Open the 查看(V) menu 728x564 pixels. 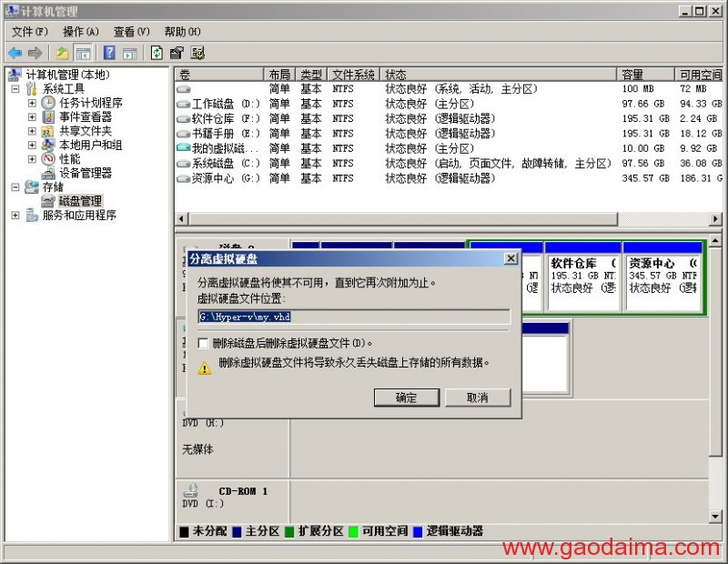[131, 32]
